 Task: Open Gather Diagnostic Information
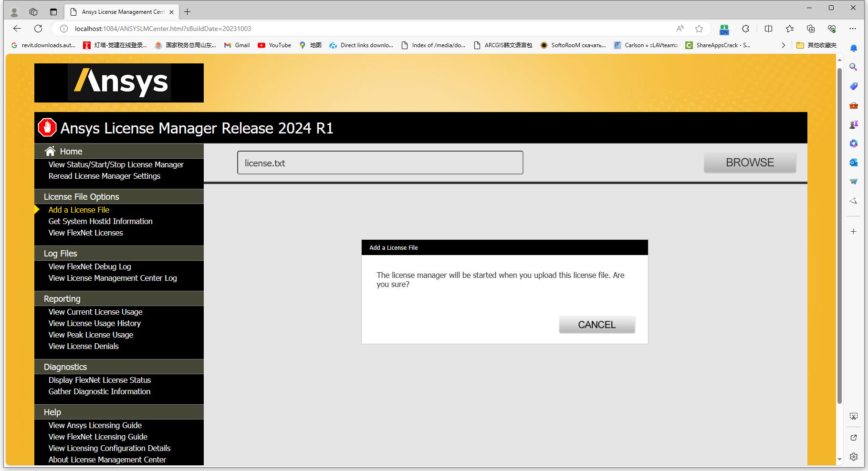[99, 391]
